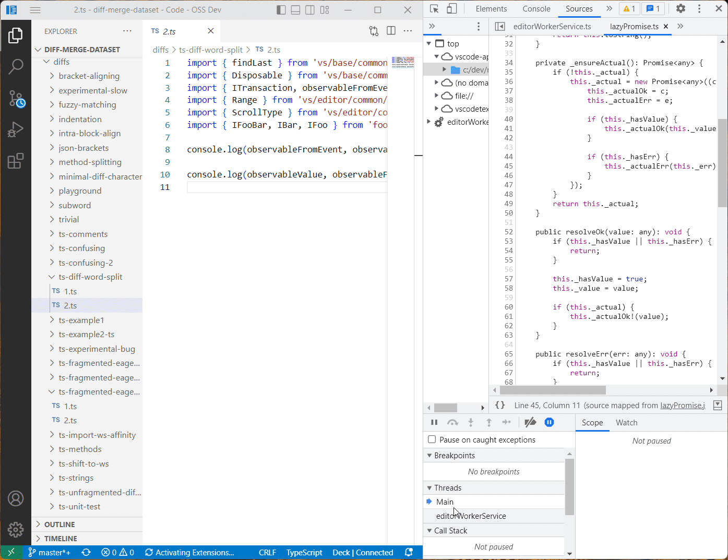Select the 2.ts editor tab

pos(182,31)
